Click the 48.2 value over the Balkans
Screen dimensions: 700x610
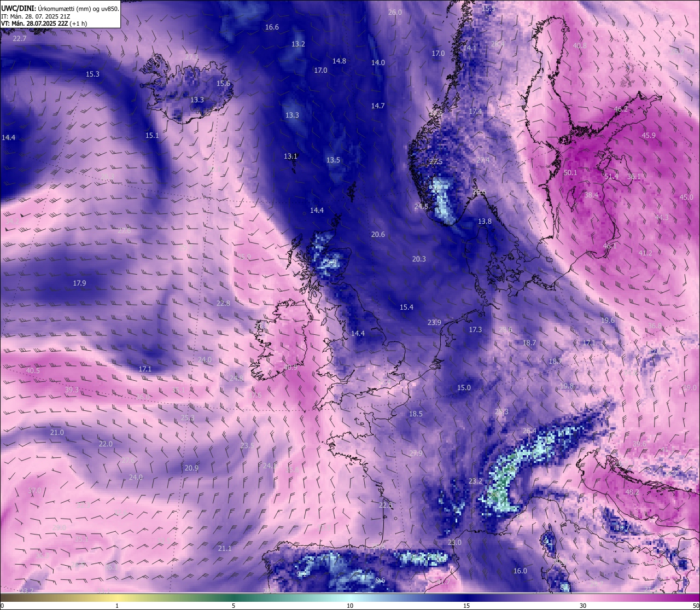click(x=632, y=492)
